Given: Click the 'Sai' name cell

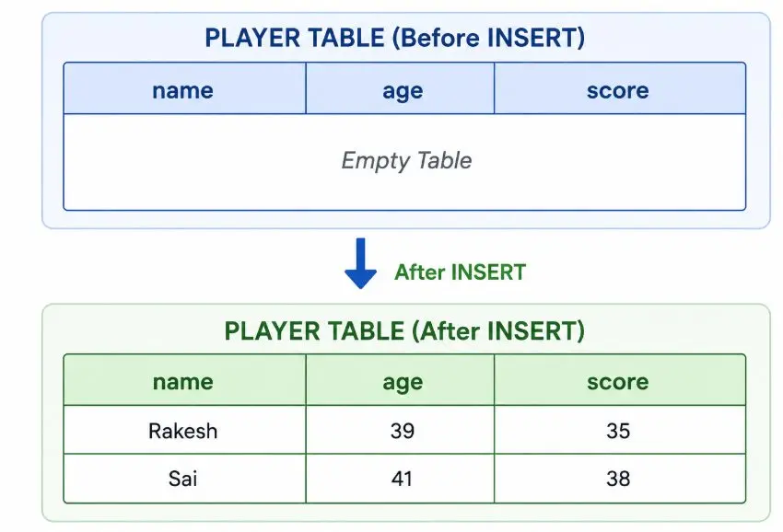Looking at the screenshot, I should [184, 478].
